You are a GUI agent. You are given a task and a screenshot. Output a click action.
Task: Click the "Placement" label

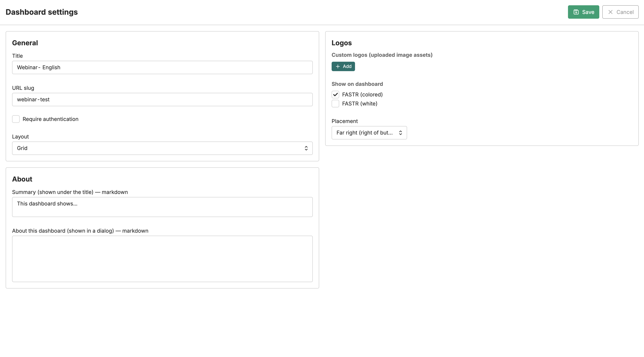[x=344, y=121]
